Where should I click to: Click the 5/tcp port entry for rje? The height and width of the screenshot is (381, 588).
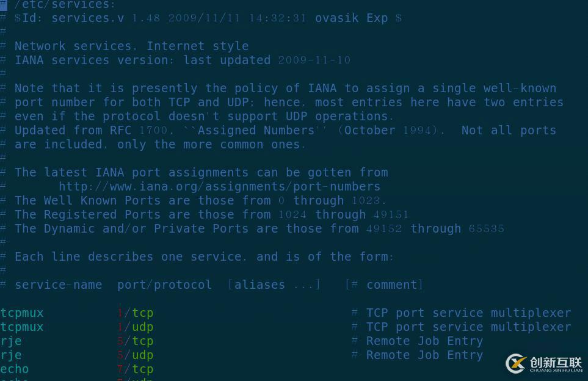coord(136,341)
